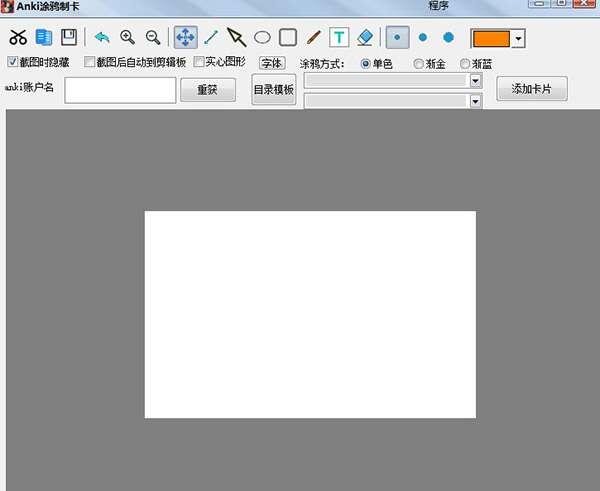Click the anki账户名 input field
Image resolution: width=600 pixels, height=491 pixels.
click(x=120, y=90)
